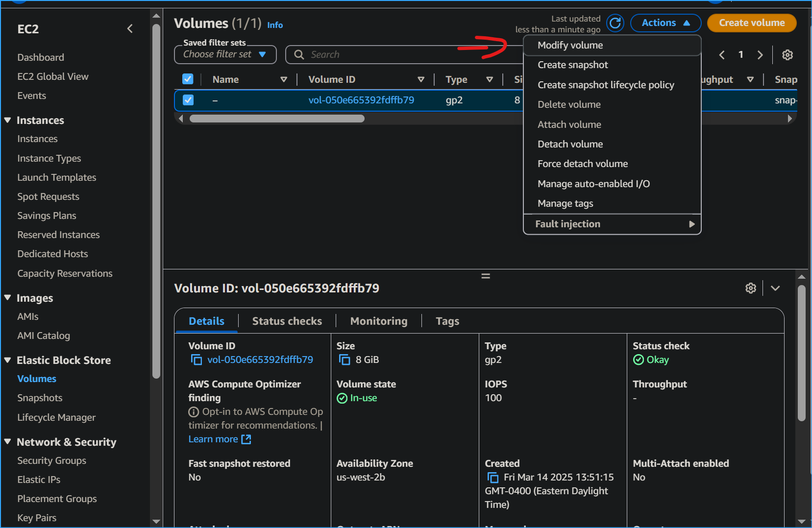Collapse the EC2 navigation sidebar
The height and width of the screenshot is (528, 812).
[130, 28]
